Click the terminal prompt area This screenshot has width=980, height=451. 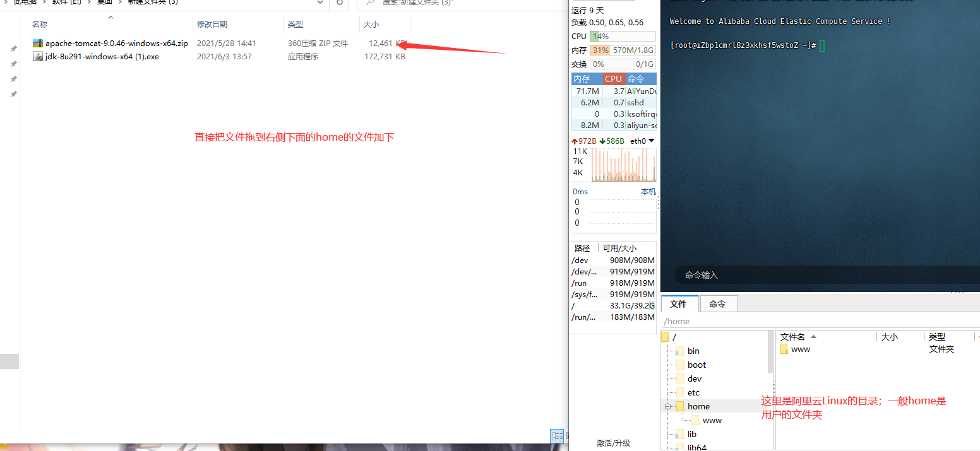click(x=744, y=45)
